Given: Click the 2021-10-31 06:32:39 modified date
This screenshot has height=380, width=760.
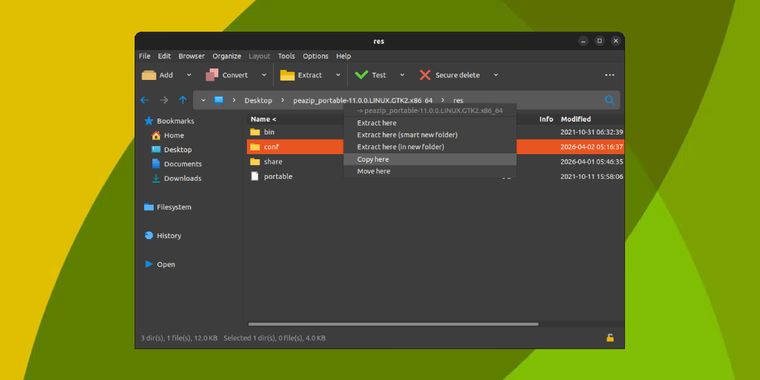Looking at the screenshot, I should click(x=592, y=132).
